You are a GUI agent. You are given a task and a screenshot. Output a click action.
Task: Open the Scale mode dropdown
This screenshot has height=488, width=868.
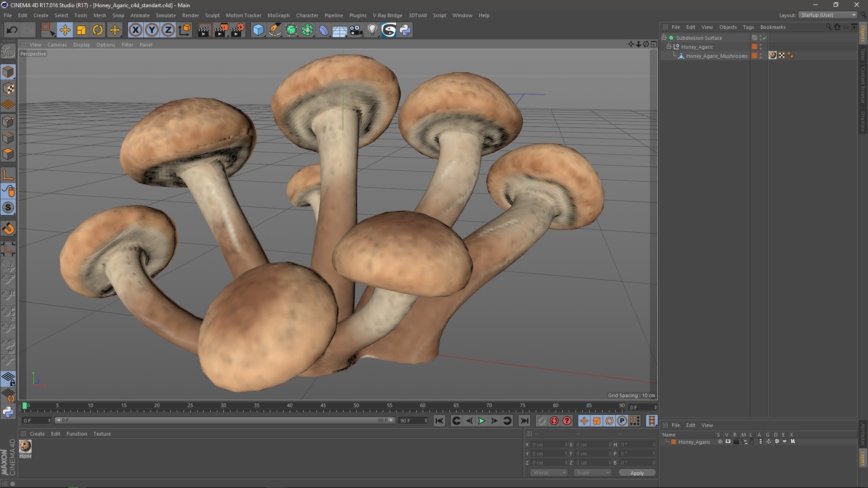(592, 473)
